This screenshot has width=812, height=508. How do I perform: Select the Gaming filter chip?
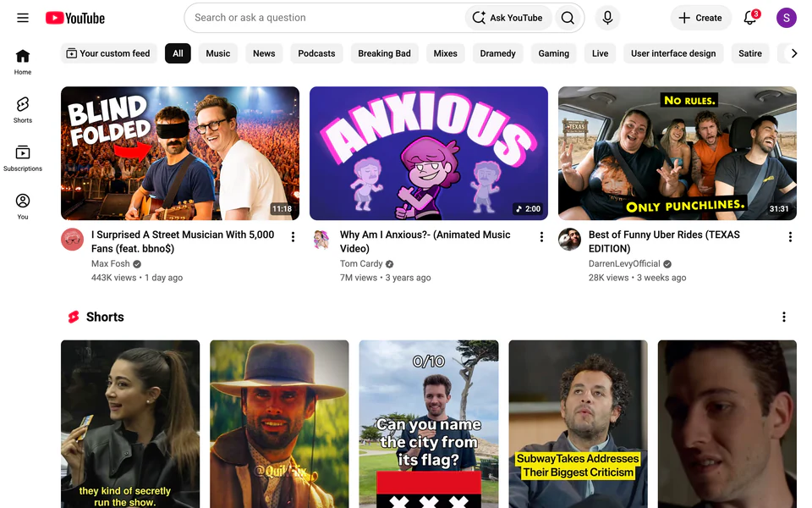click(553, 53)
